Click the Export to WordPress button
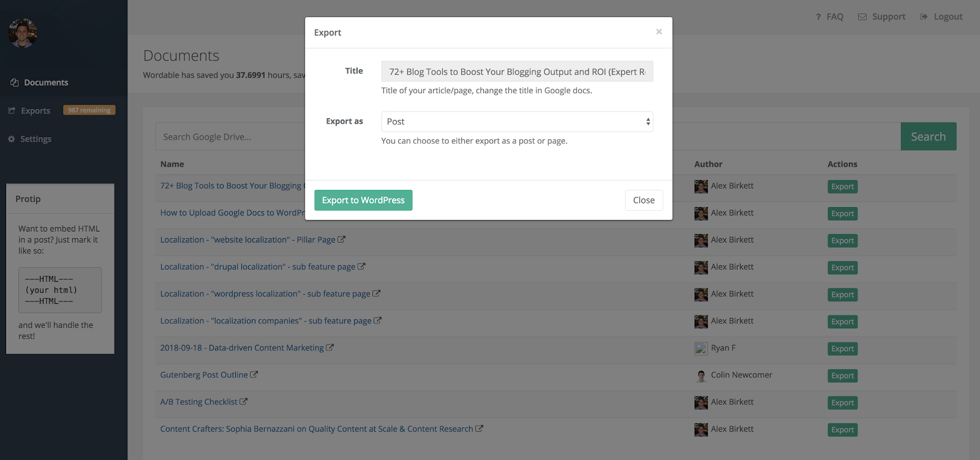Image resolution: width=980 pixels, height=460 pixels. click(x=363, y=200)
